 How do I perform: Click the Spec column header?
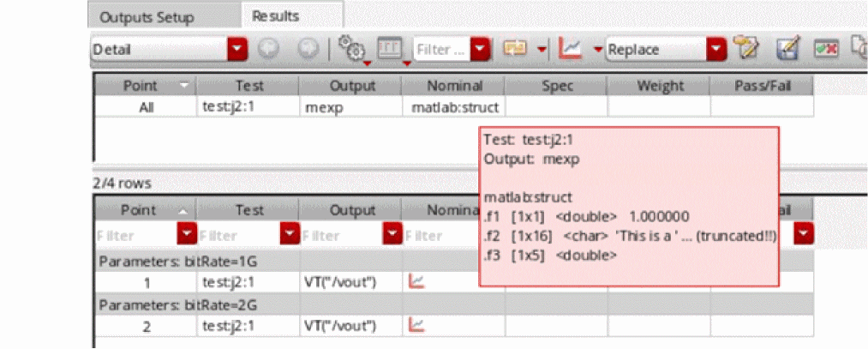[x=556, y=87]
